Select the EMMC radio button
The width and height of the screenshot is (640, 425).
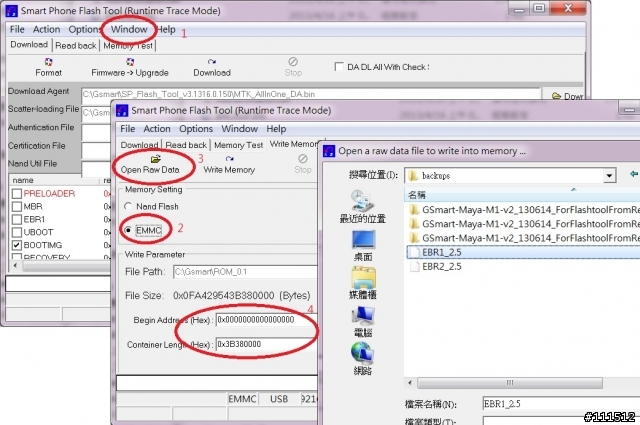point(128,231)
